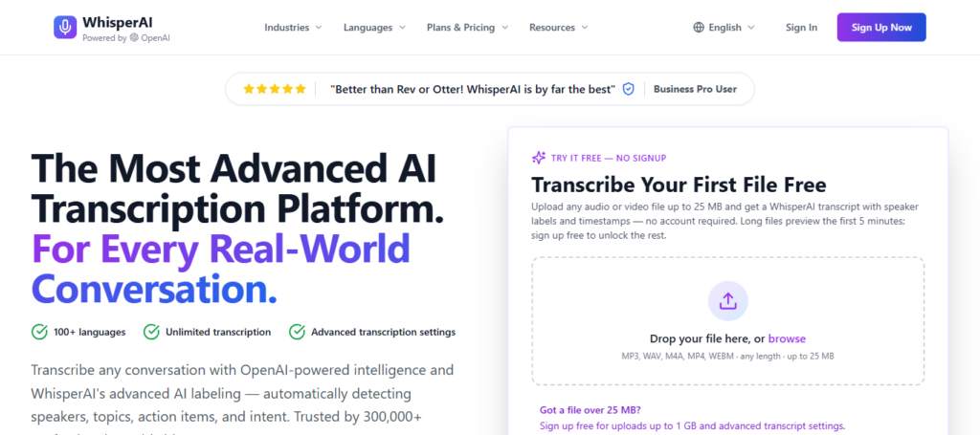Screen dimensions: 980x435
Task: Click the OpenAI logo beside Powered by
Action: [134, 37]
